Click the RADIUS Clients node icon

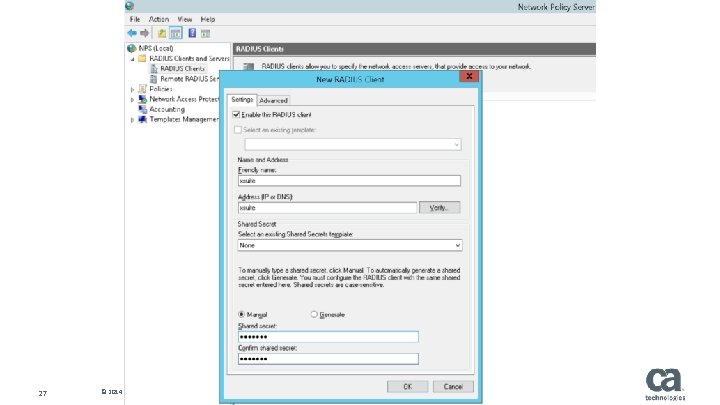point(153,68)
